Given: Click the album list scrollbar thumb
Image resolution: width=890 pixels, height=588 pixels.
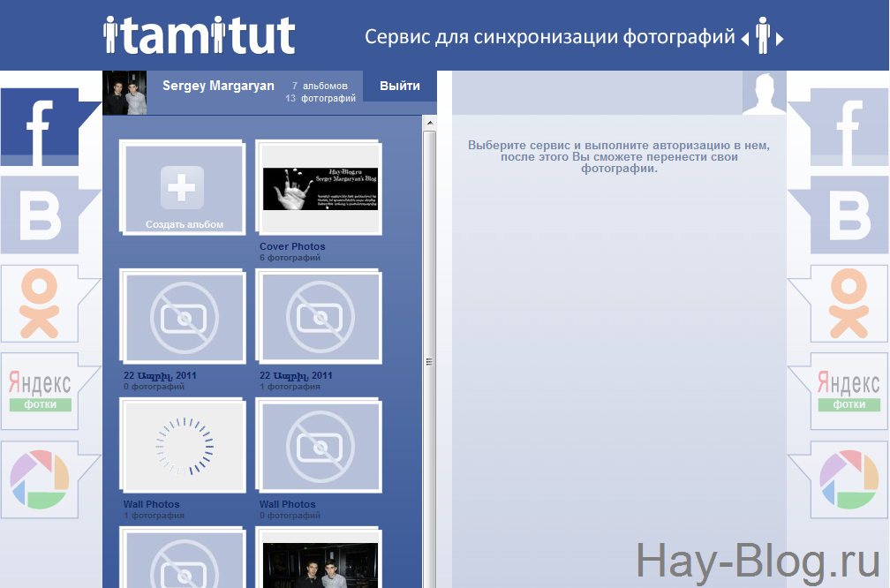Looking at the screenshot, I should tap(430, 362).
